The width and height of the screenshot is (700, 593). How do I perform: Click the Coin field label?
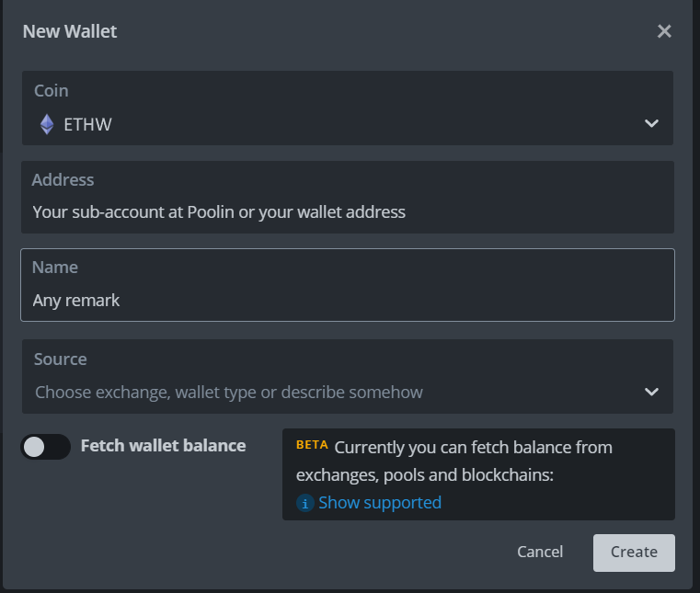[x=52, y=91]
